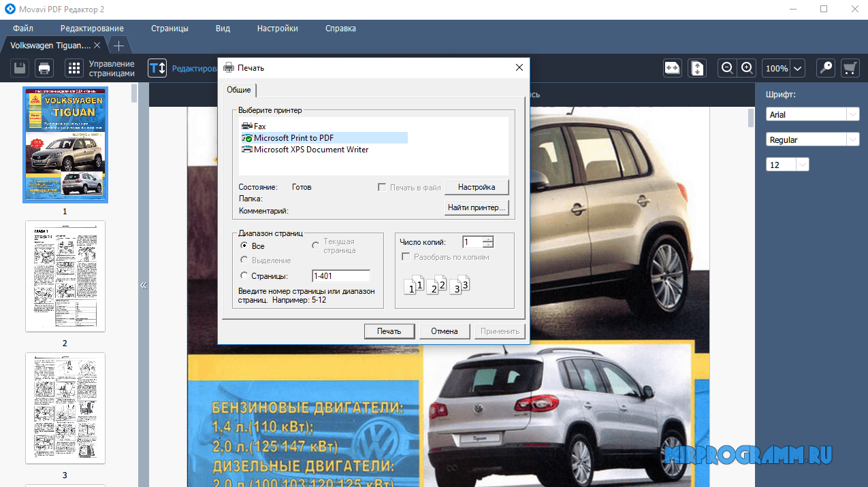Click the document view vertical scrollbar

click(752, 118)
